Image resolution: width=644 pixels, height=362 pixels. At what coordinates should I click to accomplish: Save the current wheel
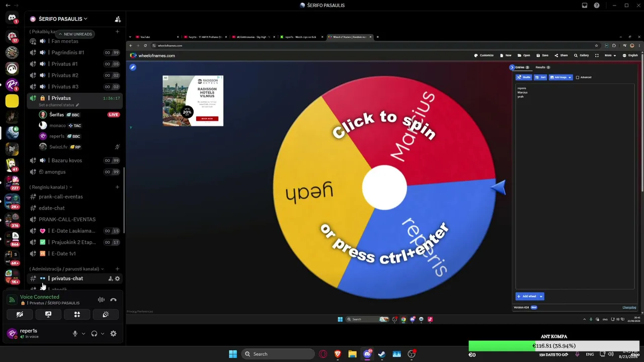point(542,55)
